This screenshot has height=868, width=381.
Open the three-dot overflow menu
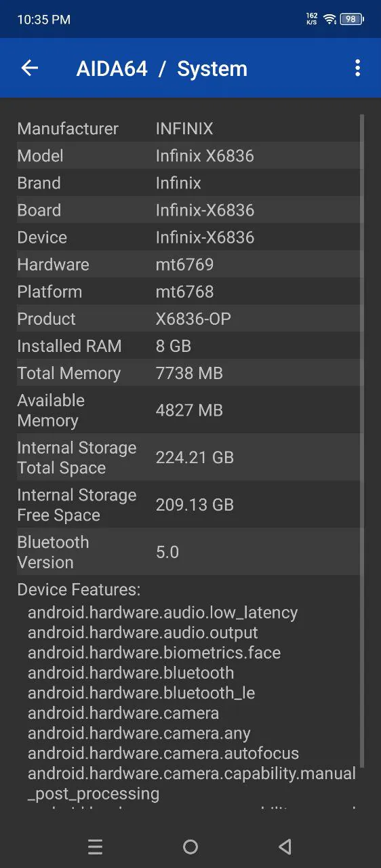coord(357,68)
